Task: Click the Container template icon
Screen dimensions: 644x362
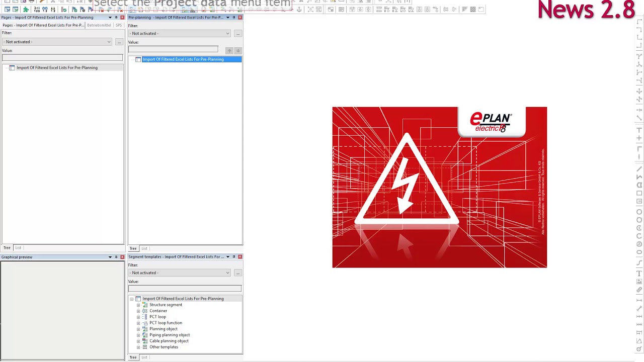Action: [145, 311]
